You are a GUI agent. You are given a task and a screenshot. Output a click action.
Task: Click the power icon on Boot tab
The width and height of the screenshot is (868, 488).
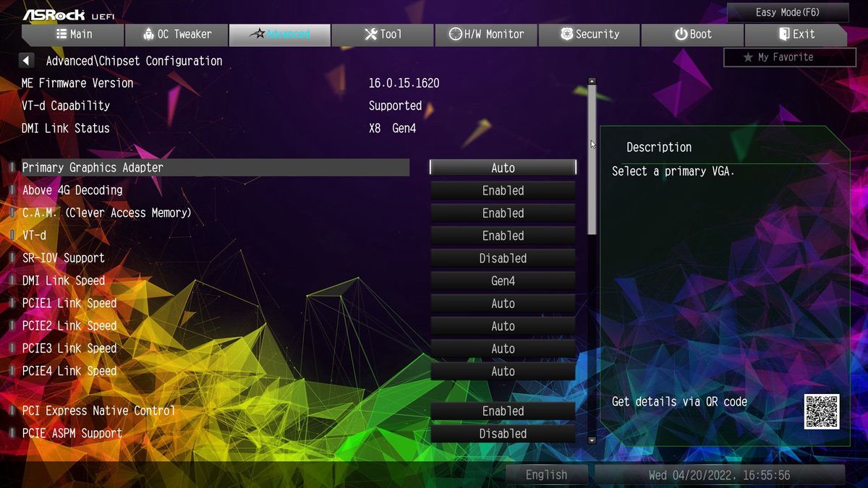pyautogui.click(x=681, y=34)
